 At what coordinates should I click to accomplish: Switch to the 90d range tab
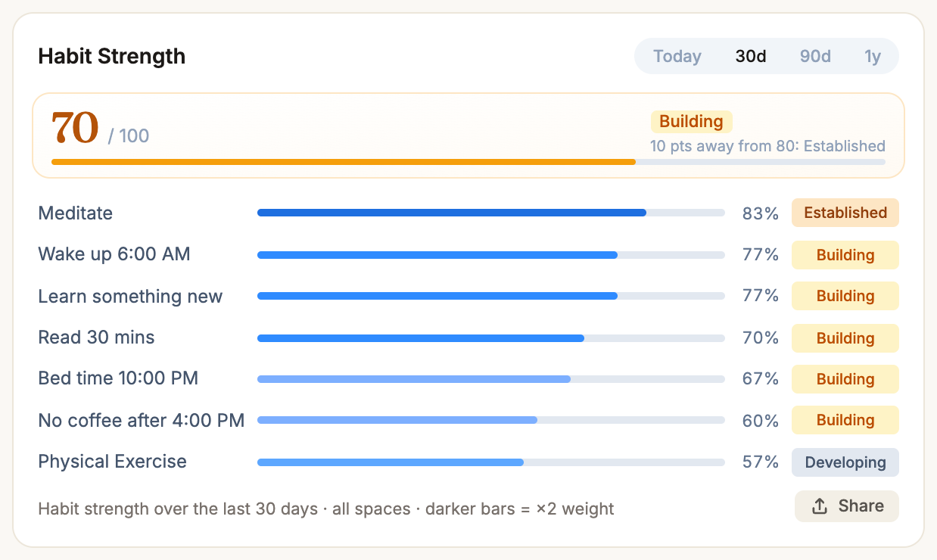point(815,56)
